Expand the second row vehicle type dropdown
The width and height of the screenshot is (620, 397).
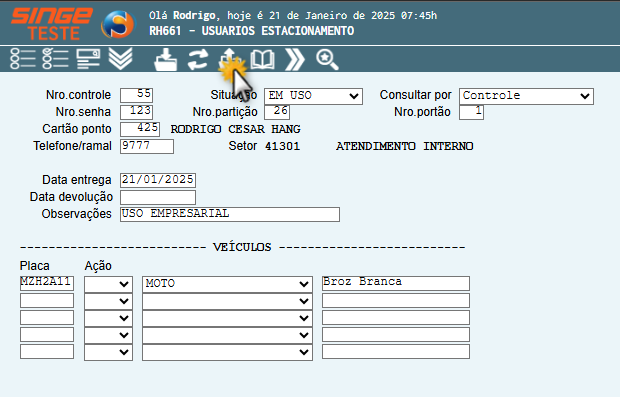(x=227, y=301)
